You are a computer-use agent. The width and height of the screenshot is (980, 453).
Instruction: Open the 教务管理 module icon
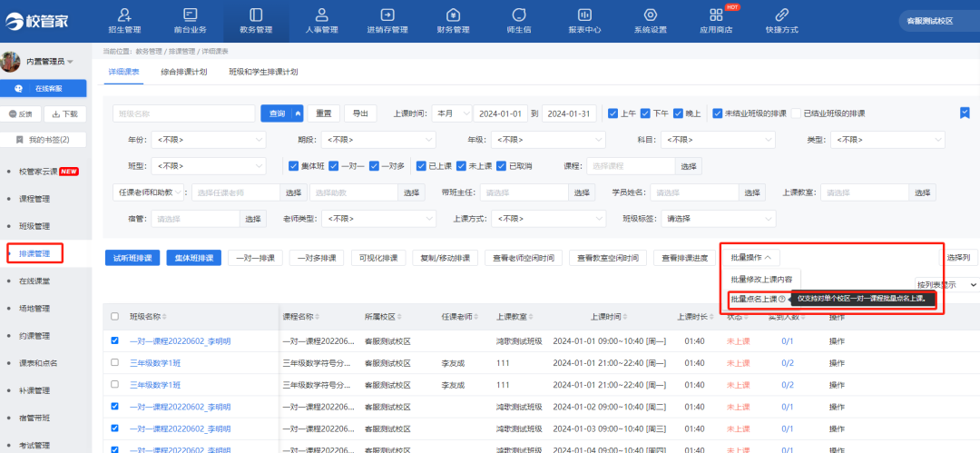point(255,15)
